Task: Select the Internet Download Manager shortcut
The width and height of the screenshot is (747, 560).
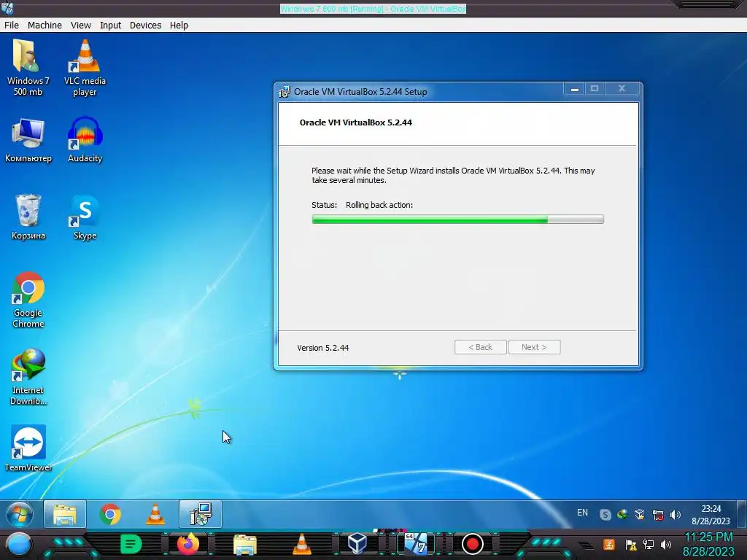Action: [x=28, y=377]
